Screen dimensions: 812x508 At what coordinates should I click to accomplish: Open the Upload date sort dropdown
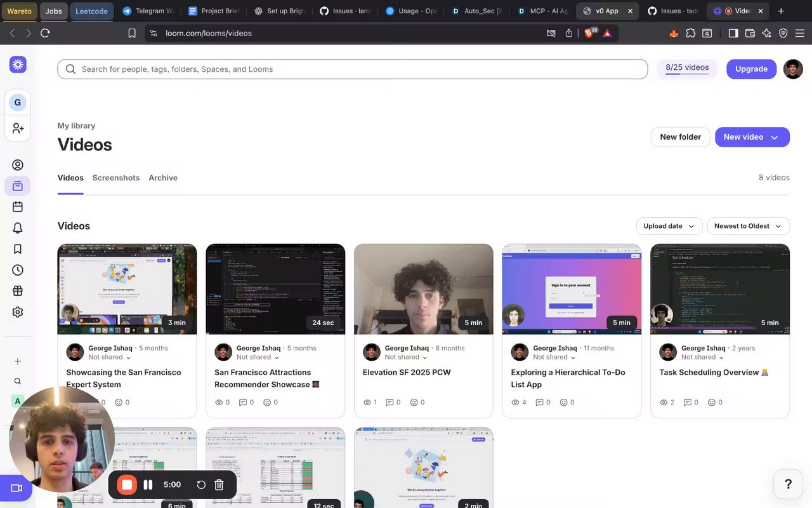pyautogui.click(x=669, y=226)
